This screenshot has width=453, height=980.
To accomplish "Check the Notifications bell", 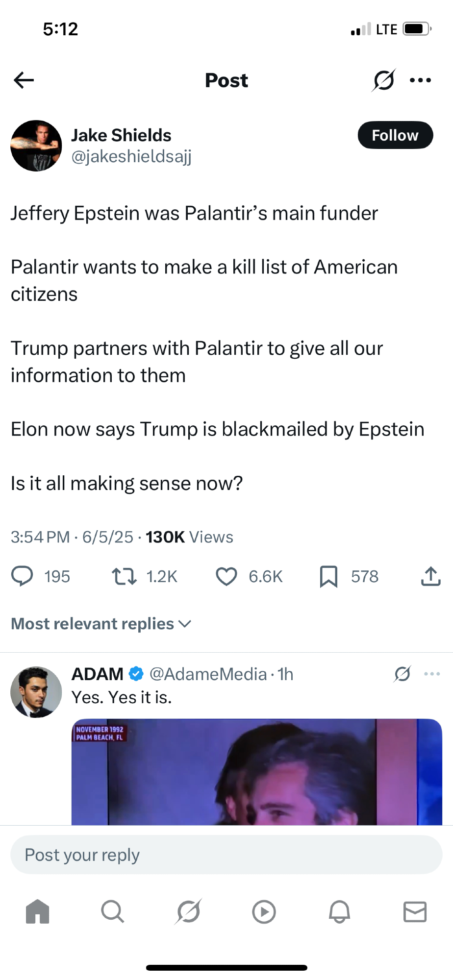I will click(x=339, y=912).
